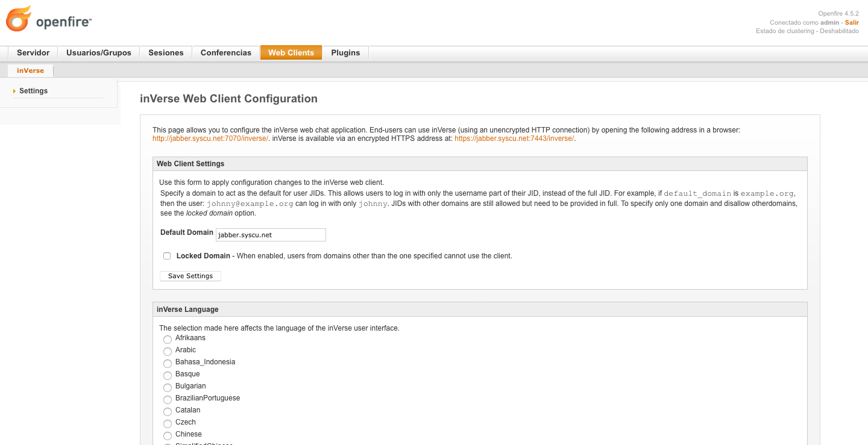Go to the Conferencias tab
Screen dimensions: 868x445
(226, 52)
